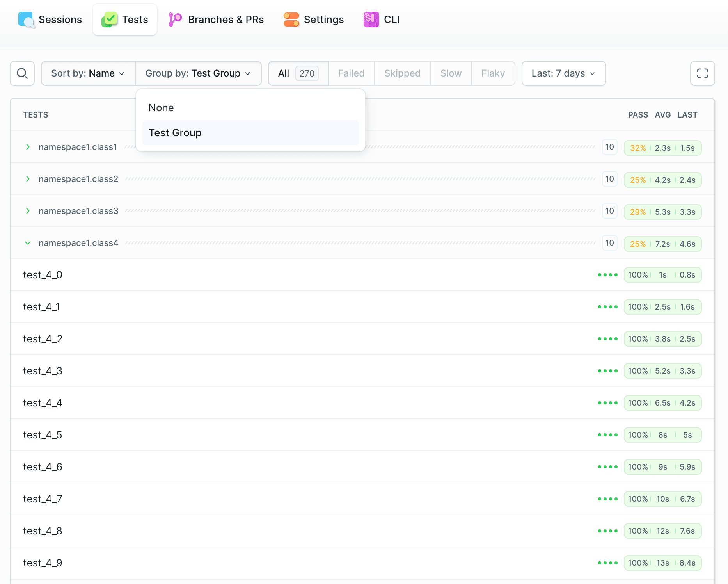728x584 pixels.
Task: Filter by Flaky tests
Action: tap(493, 73)
